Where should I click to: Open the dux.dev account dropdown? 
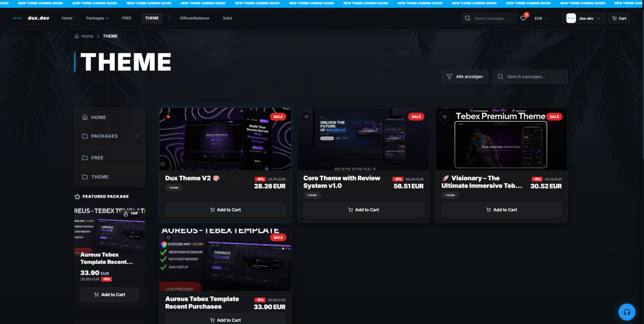(x=584, y=18)
